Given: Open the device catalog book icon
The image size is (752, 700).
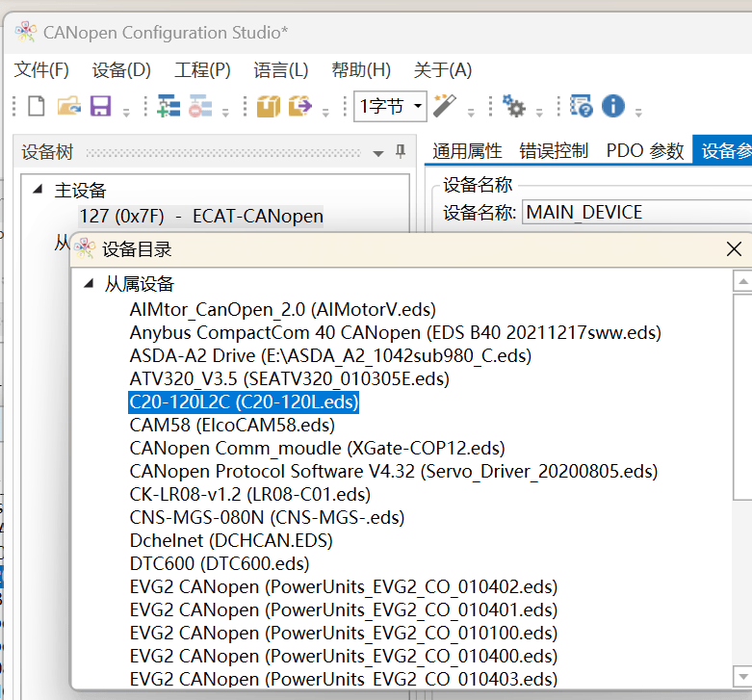Looking at the screenshot, I should (x=269, y=106).
